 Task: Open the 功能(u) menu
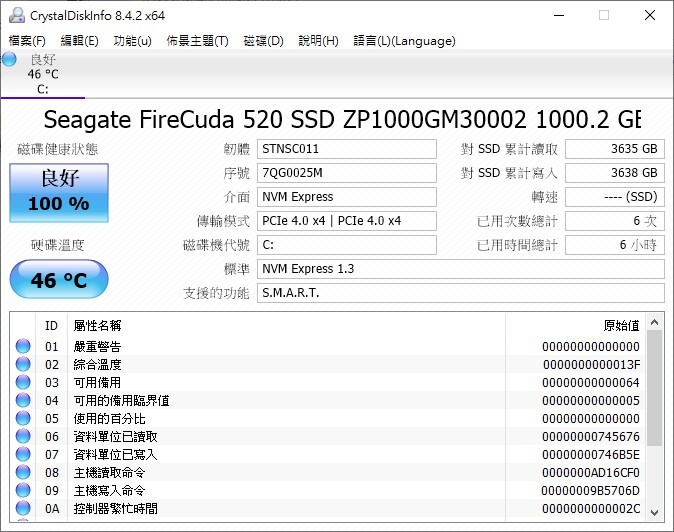(132, 41)
